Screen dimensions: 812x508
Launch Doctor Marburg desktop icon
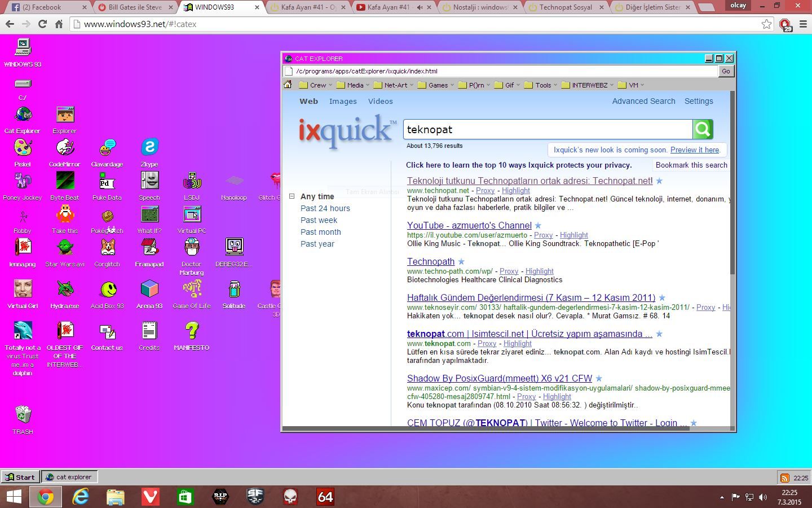click(x=192, y=257)
